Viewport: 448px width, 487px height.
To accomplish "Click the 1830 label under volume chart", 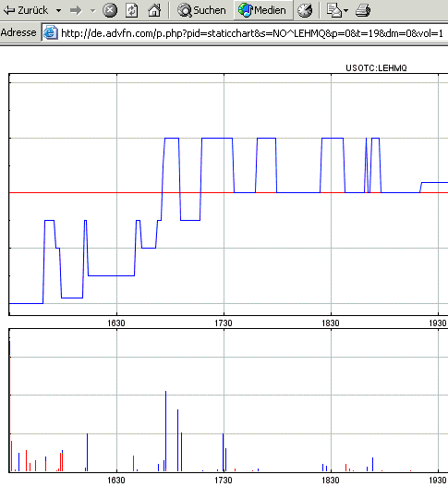I will (331, 481).
